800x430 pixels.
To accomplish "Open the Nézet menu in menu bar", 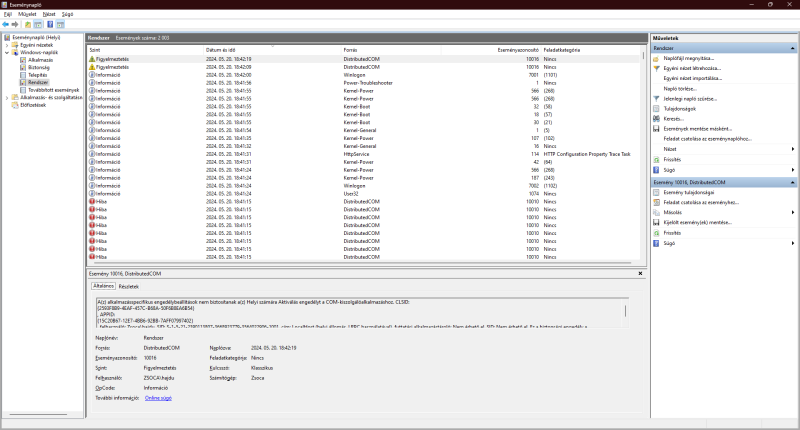I will 49,14.
